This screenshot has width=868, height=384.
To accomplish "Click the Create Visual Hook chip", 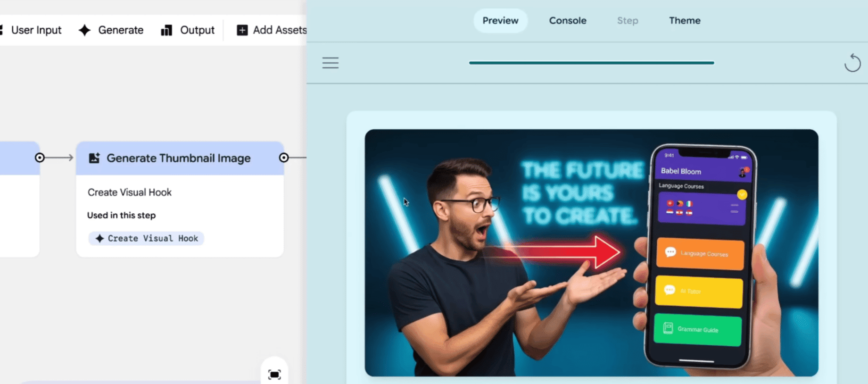I will pos(146,238).
